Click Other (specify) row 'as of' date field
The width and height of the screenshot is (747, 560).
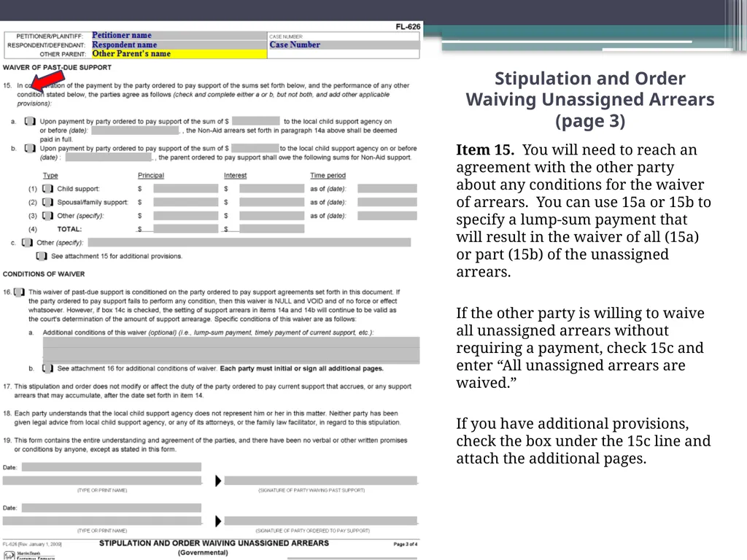tap(387, 216)
